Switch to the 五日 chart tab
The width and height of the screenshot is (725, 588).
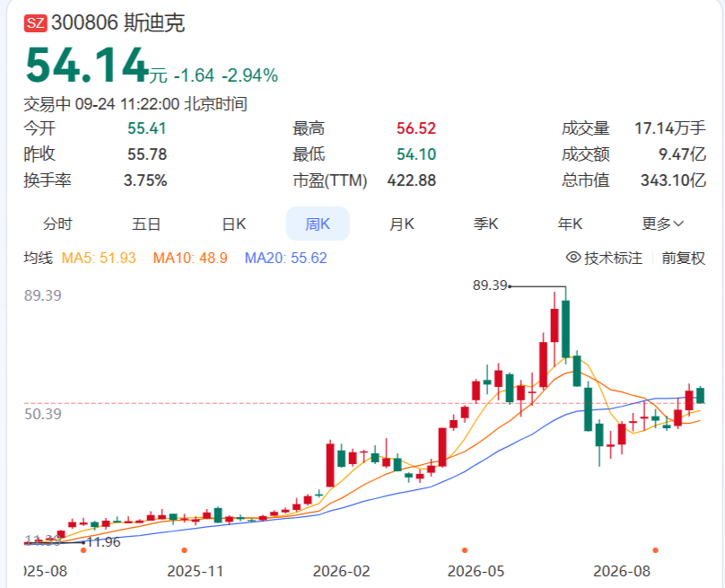coord(146,224)
